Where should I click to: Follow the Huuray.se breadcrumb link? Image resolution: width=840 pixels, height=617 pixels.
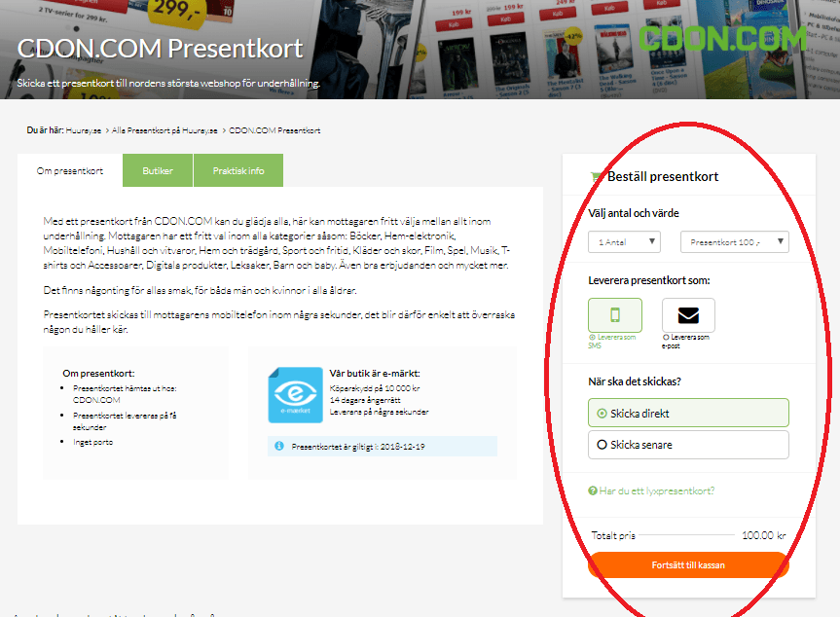84,130
